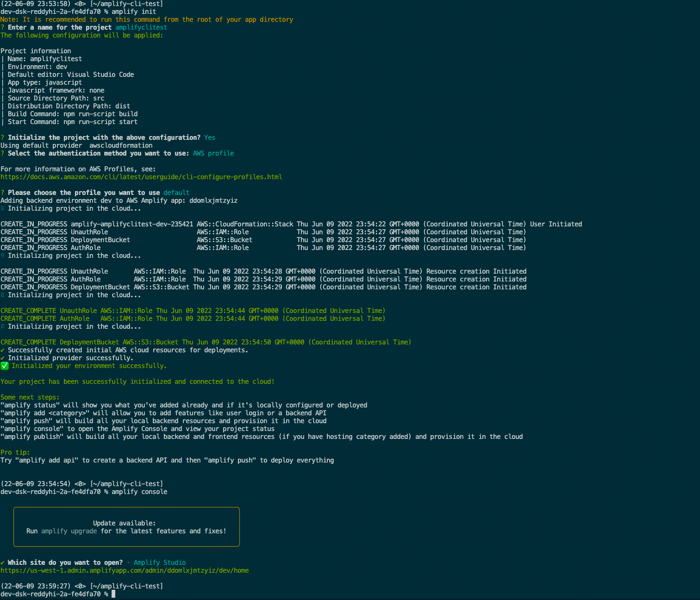This screenshot has height=600, width=700.
Task: Place cursor at the final terminal prompt block
Action: (113, 594)
